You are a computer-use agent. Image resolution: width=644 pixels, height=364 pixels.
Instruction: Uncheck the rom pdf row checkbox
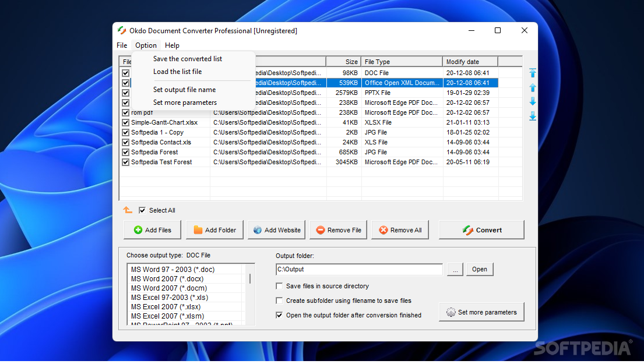tap(126, 112)
